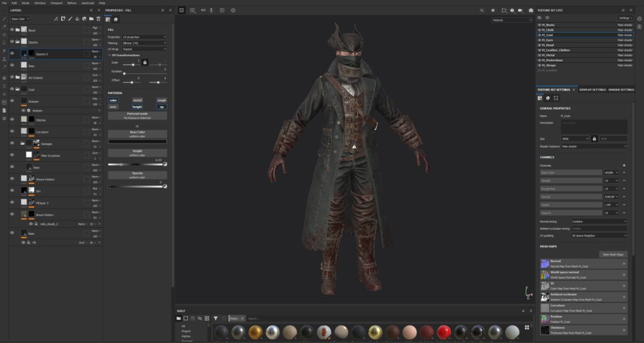Toggle the UV scale lock icon
Screen dimensions: 644x343
coord(145,62)
